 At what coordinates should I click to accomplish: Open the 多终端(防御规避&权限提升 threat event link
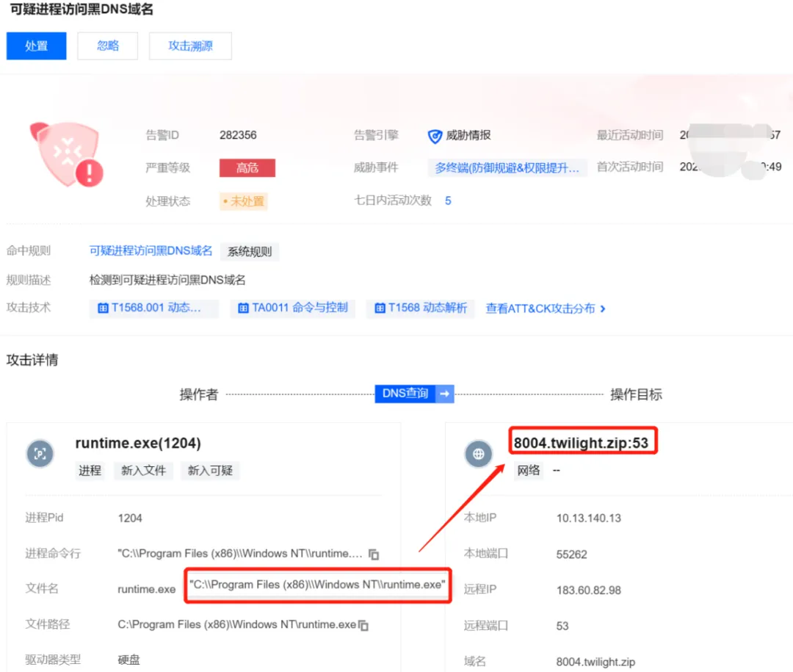[507, 168]
